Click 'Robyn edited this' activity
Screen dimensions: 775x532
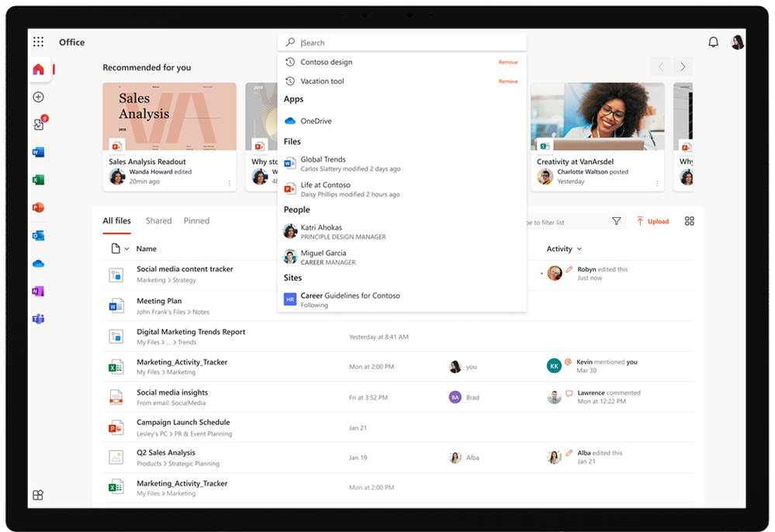pyautogui.click(x=603, y=269)
